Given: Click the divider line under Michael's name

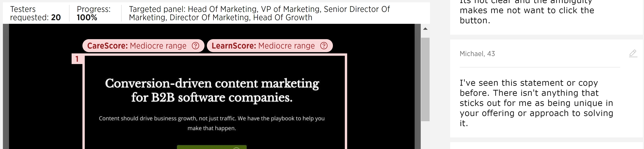Looking at the screenshot, I should [x=540, y=67].
